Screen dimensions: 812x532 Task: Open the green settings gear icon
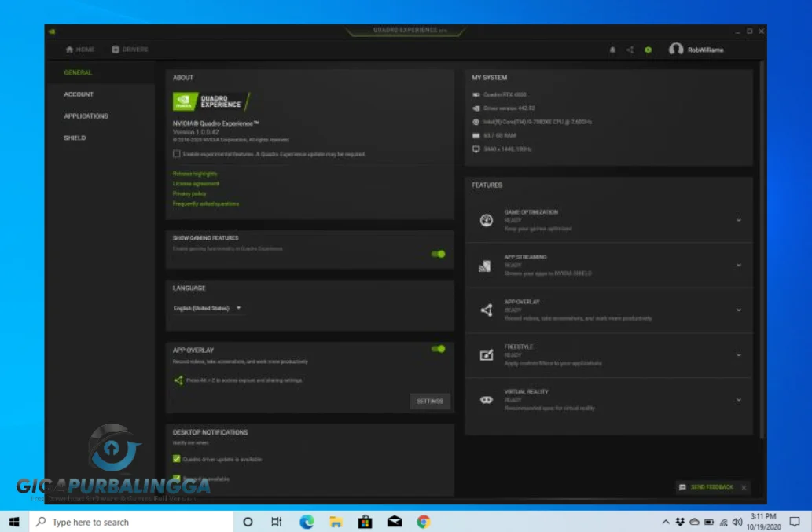coord(648,50)
